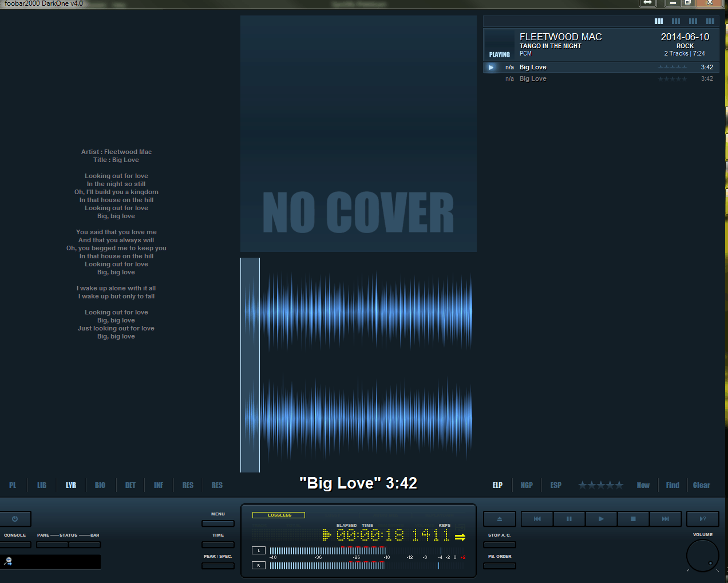Toggle the TIME display button
728x583 pixels.
click(x=218, y=545)
